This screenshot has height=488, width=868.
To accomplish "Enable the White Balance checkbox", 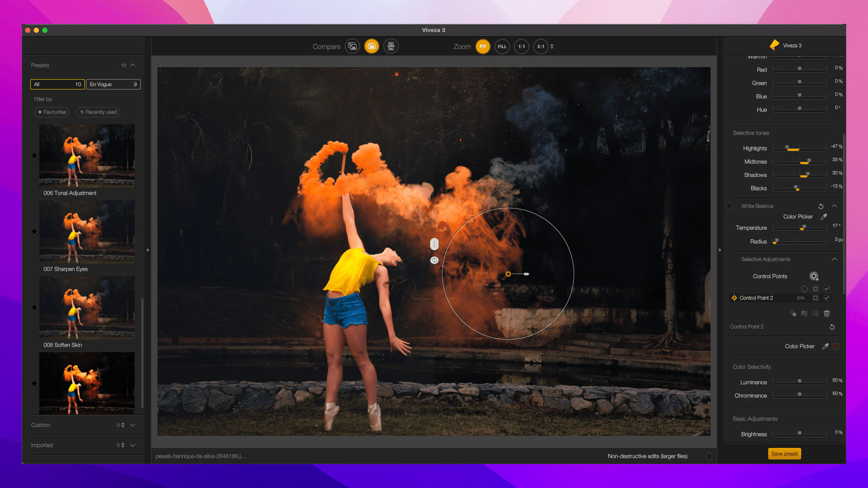I will (x=729, y=206).
